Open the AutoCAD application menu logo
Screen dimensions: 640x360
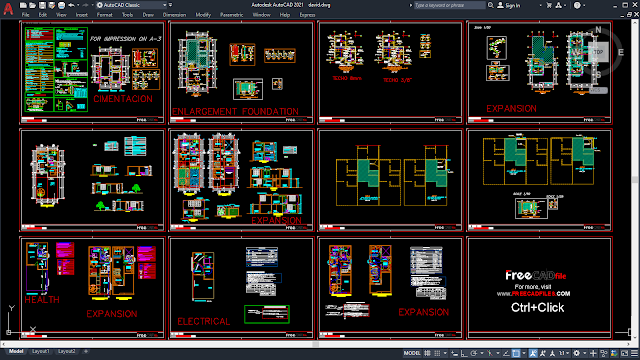(8, 8)
